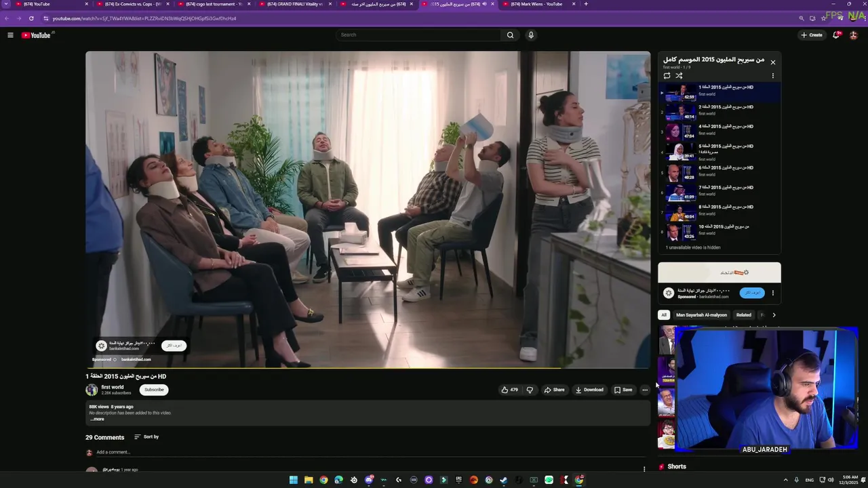The height and width of the screenshot is (488, 868).
Task: Open more actions beside Save
Action: [x=645, y=390]
